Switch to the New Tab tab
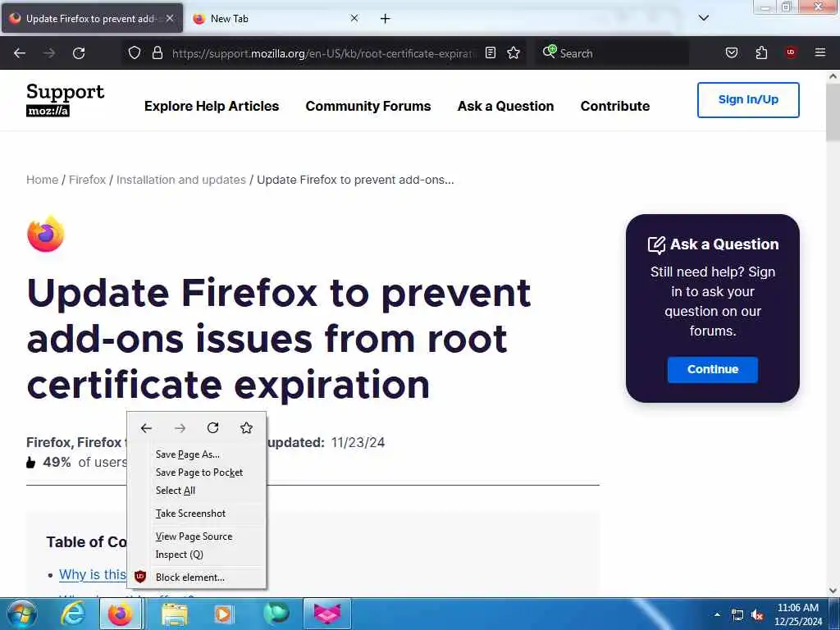Viewport: 840px width, 630px height. pos(276,19)
